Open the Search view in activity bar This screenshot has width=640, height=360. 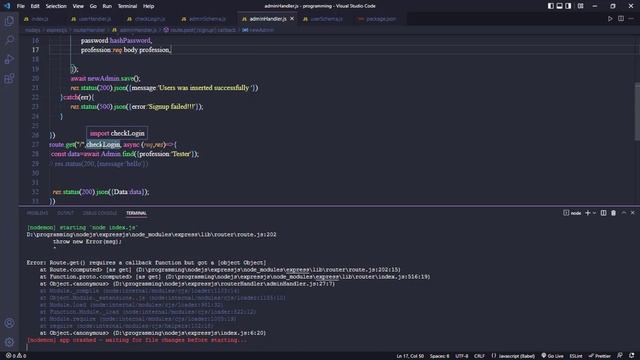[x=9, y=40]
